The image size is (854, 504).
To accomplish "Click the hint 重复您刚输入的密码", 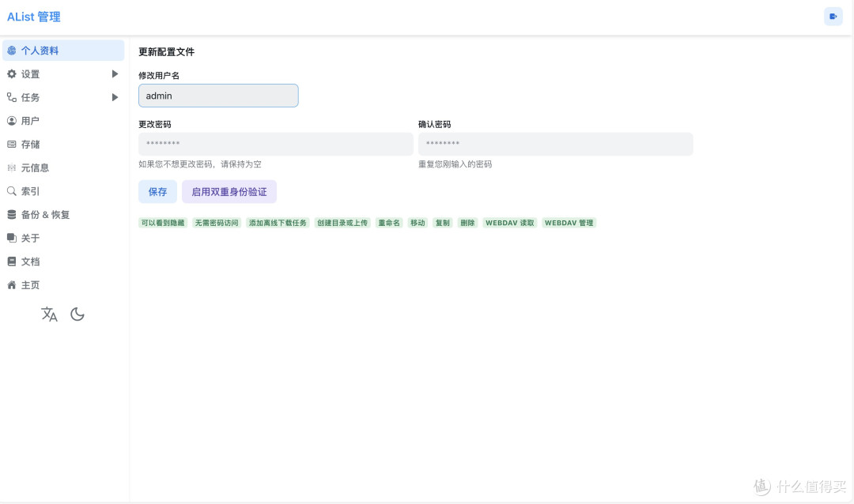I will pyautogui.click(x=455, y=164).
